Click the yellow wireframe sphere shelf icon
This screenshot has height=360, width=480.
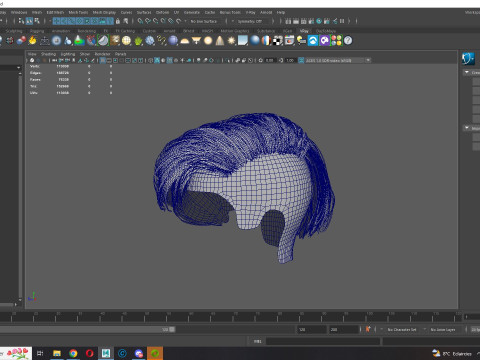(126, 41)
